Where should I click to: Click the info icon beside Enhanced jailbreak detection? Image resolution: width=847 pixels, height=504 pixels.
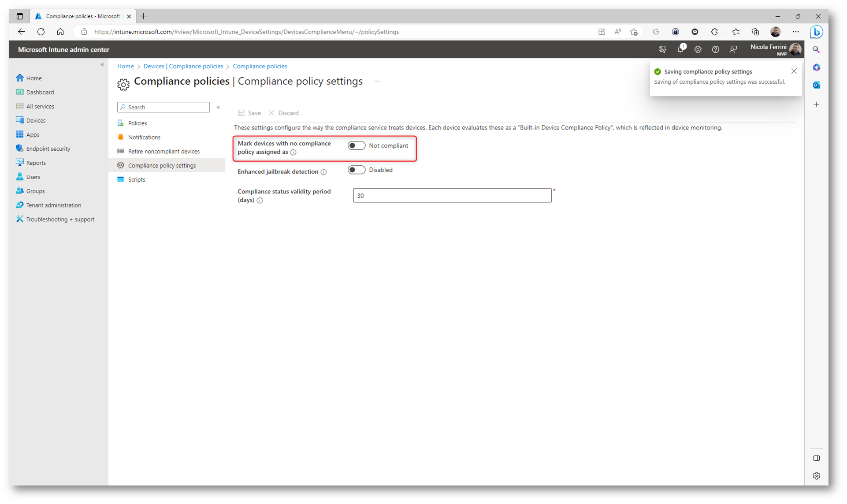pos(324,172)
